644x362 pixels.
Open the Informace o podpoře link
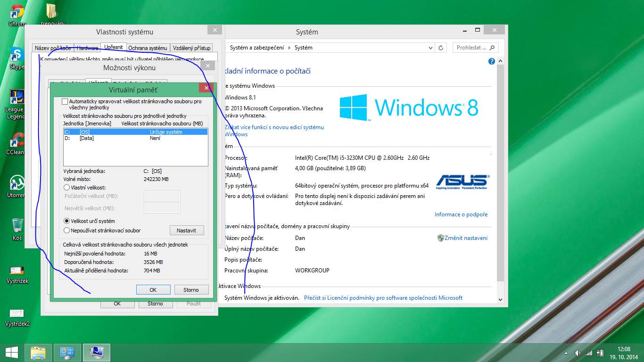point(461,214)
